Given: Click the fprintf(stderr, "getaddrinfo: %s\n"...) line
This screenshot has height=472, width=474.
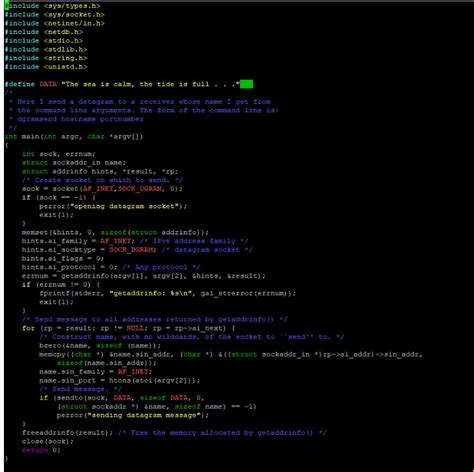Looking at the screenshot, I should [168, 293].
